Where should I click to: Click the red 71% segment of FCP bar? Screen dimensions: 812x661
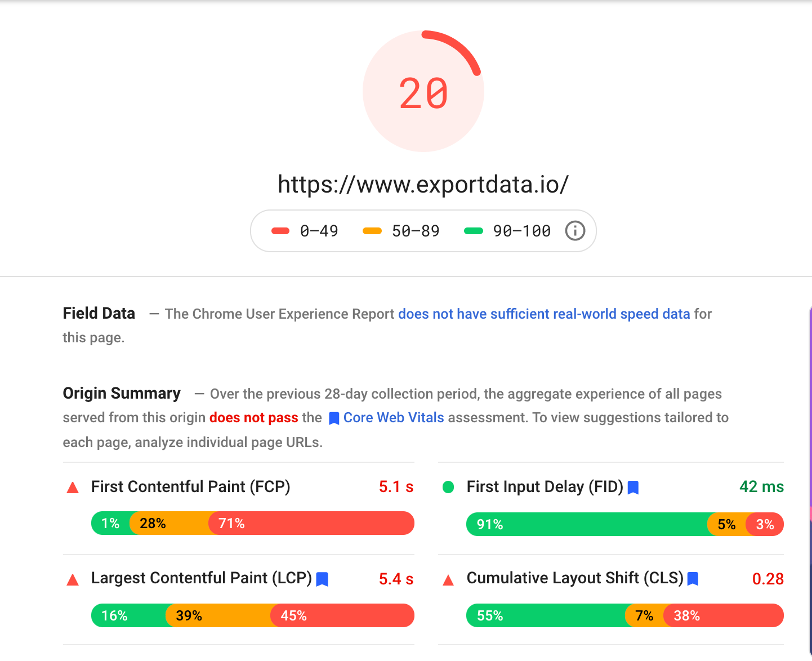[x=311, y=523]
